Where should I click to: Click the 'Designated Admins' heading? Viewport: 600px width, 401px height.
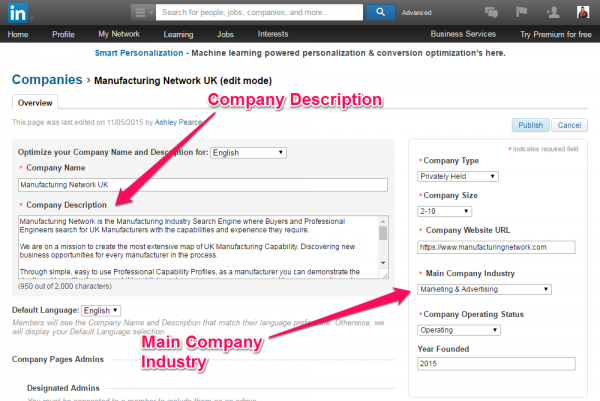point(63,388)
